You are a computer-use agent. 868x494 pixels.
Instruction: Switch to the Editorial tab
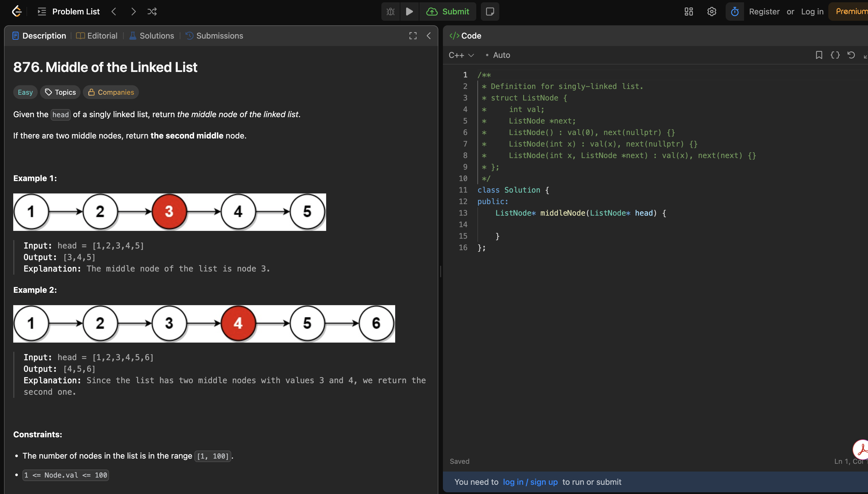[97, 36]
